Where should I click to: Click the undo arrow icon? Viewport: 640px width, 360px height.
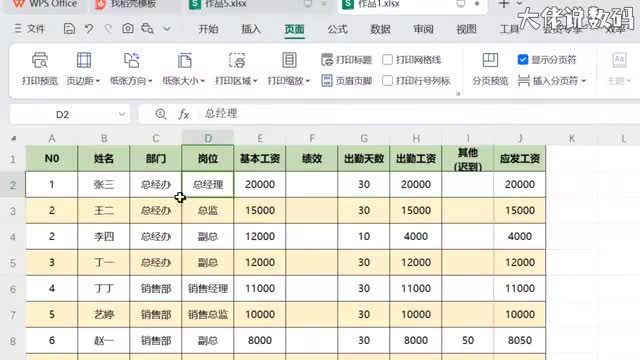click(x=89, y=29)
